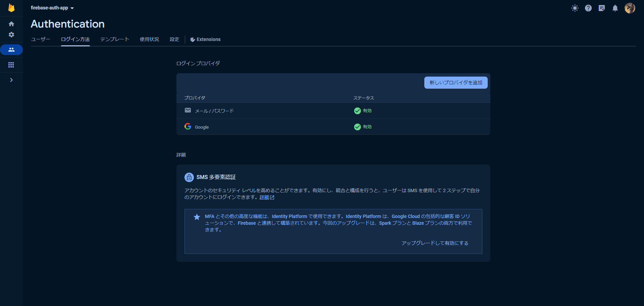Expand the sidebar with the chevron

tap(11, 80)
